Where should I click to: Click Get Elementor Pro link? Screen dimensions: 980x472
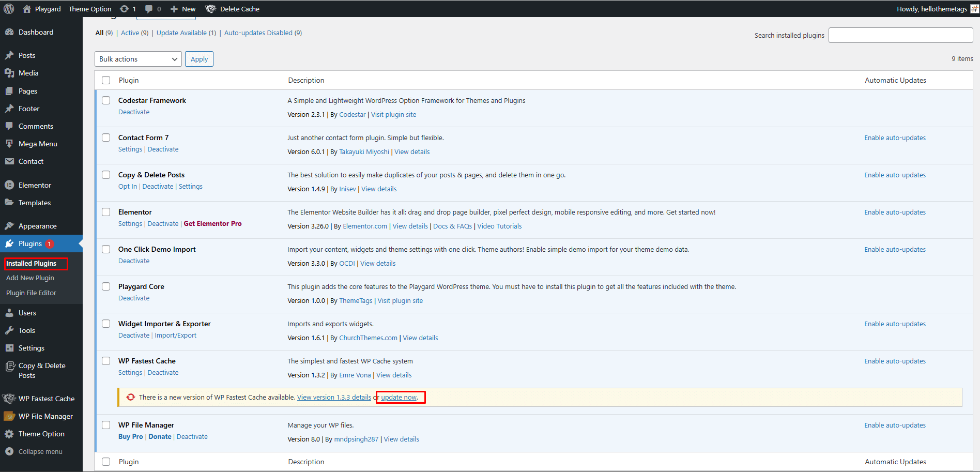point(212,223)
